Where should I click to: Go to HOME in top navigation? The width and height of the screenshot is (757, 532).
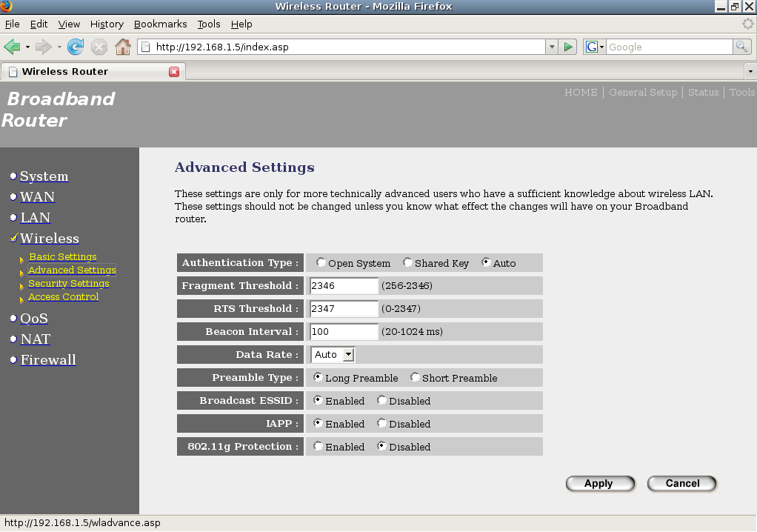581,92
